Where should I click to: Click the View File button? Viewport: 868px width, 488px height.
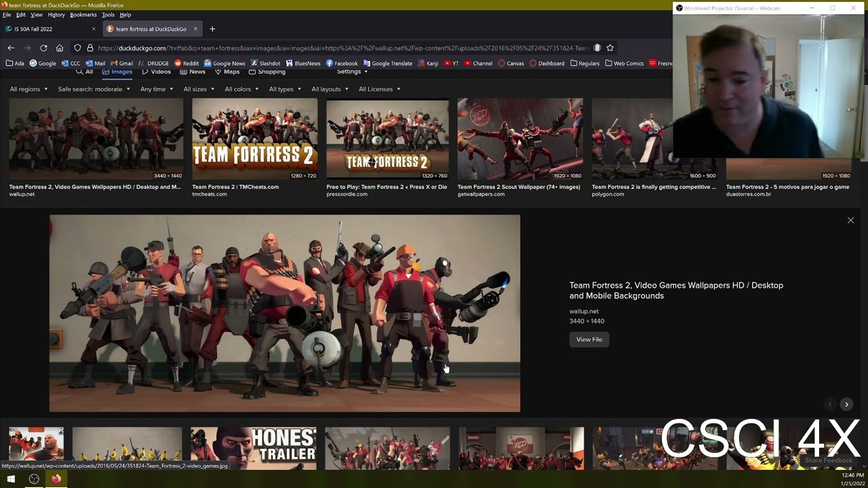[x=589, y=340]
